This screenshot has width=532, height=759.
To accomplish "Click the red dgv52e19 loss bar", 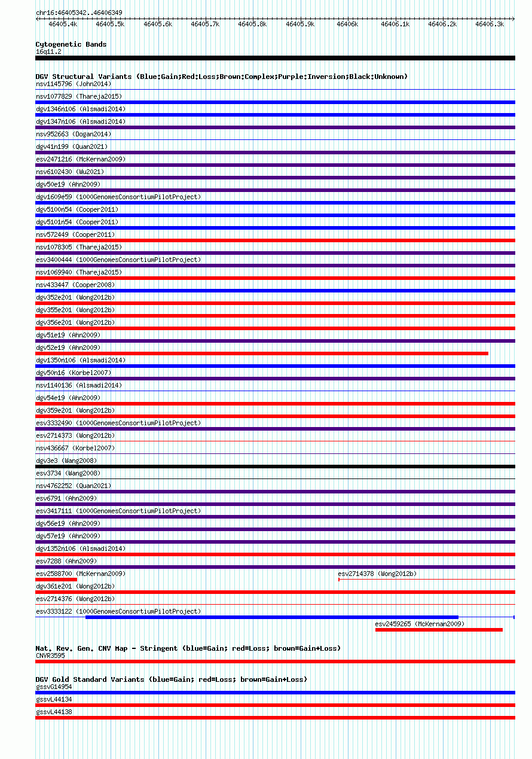I will 262,353.
